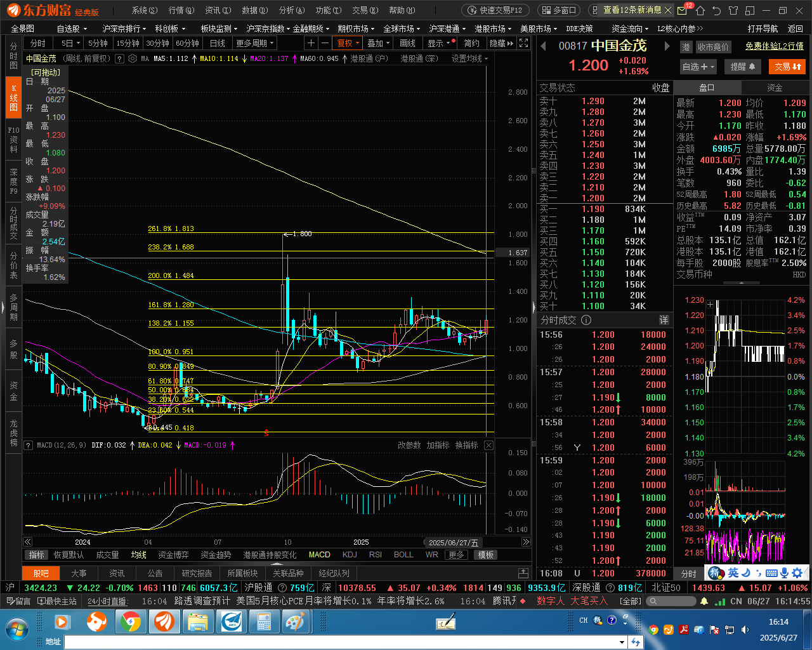Open the mail messages icon with badge
812x650 pixels.
(683, 10)
